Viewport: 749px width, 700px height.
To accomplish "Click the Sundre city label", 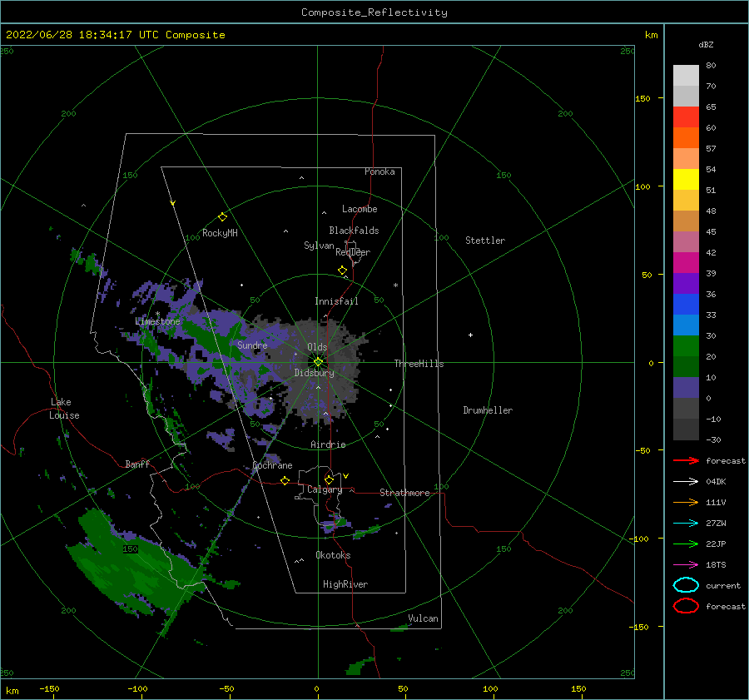I will click(252, 345).
